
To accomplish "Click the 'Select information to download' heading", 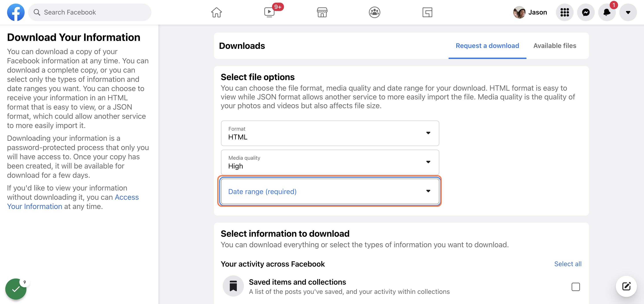I will pyautogui.click(x=285, y=233).
